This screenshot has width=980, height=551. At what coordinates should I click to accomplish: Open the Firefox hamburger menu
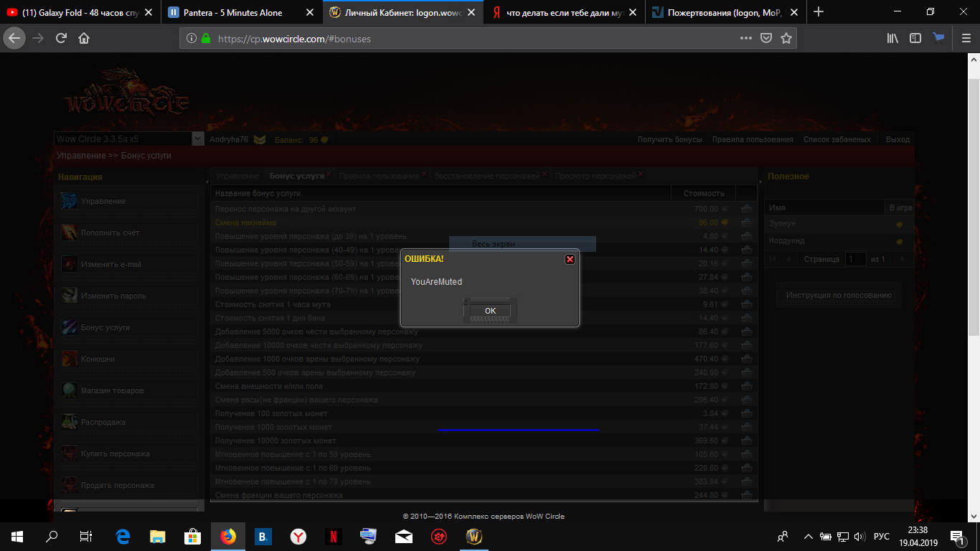(966, 39)
